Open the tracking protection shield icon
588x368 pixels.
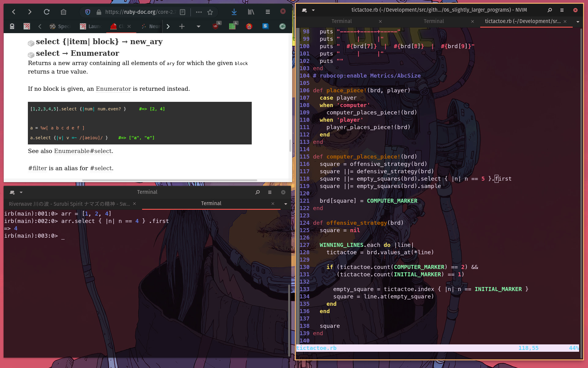click(88, 12)
